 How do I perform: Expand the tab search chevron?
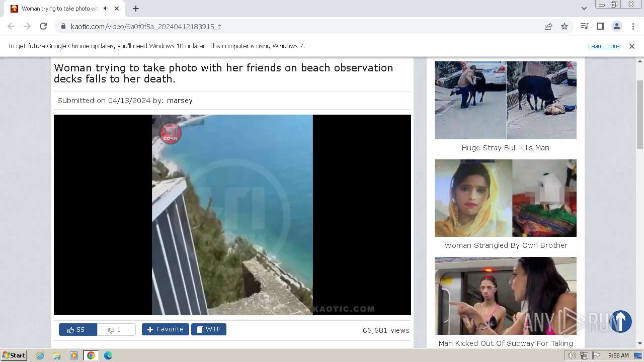click(x=584, y=9)
